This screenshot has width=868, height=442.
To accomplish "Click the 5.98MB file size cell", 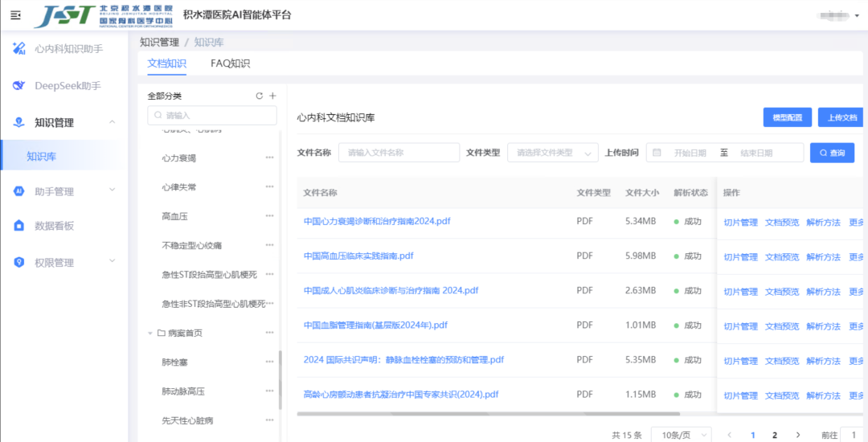I will coord(641,256).
